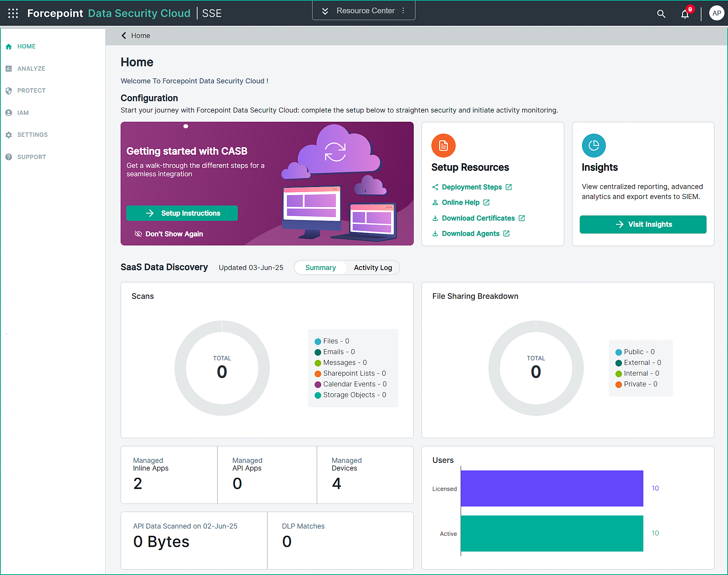Click Resource Center three-dot options icon
This screenshot has height=575, width=728.
(x=403, y=11)
